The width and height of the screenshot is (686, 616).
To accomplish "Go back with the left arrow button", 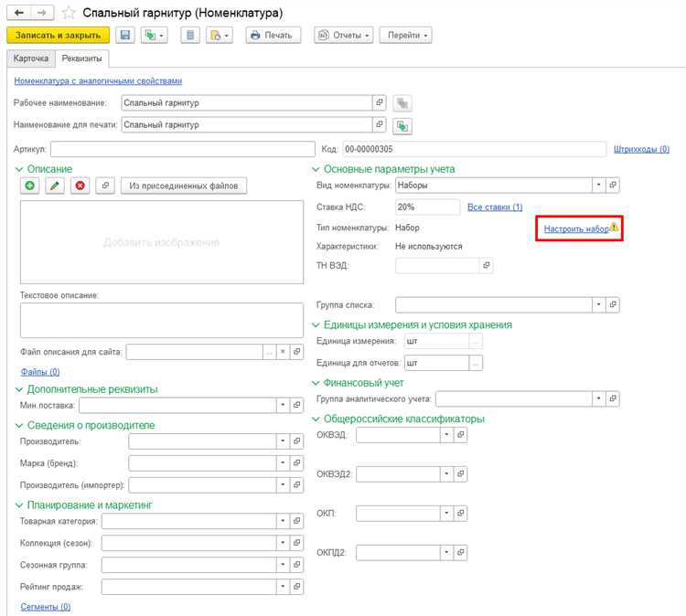I will [19, 13].
